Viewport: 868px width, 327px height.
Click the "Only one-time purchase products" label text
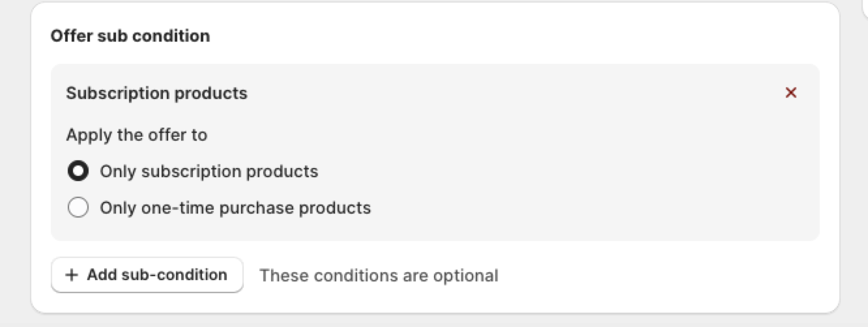pos(235,208)
